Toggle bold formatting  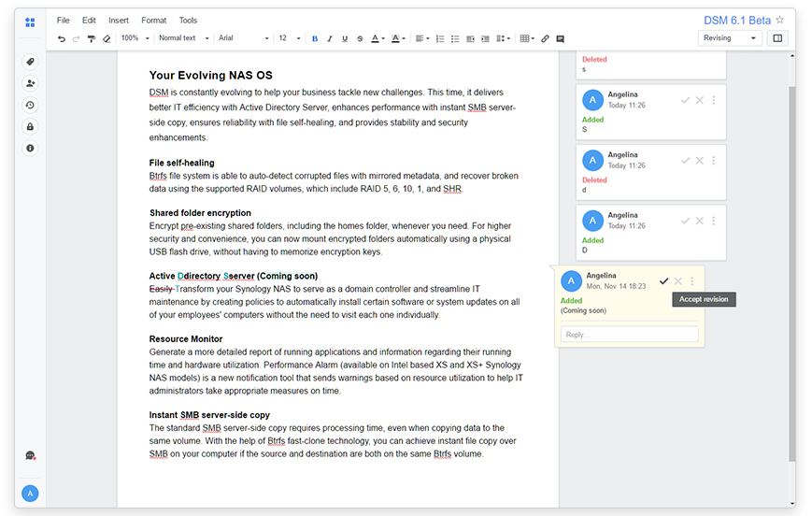click(315, 38)
